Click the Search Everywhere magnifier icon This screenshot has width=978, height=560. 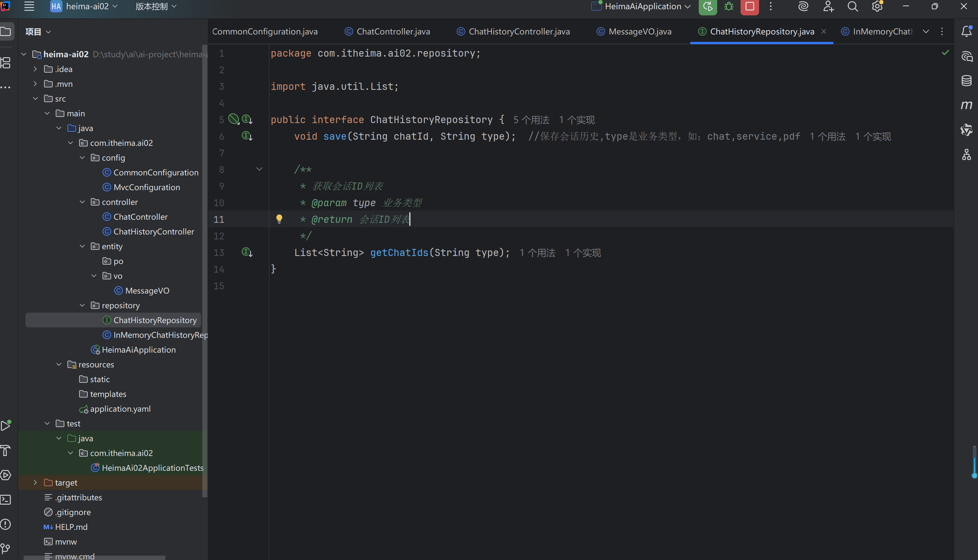tap(853, 6)
